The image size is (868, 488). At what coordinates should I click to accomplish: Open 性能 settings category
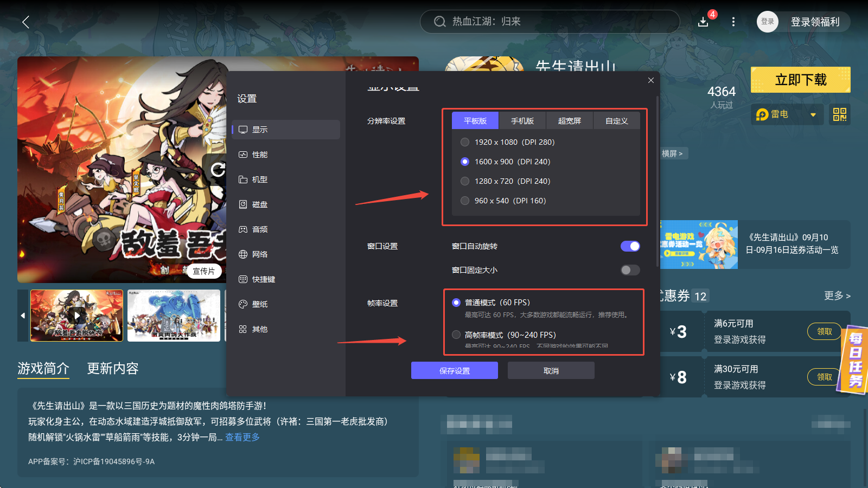point(286,155)
